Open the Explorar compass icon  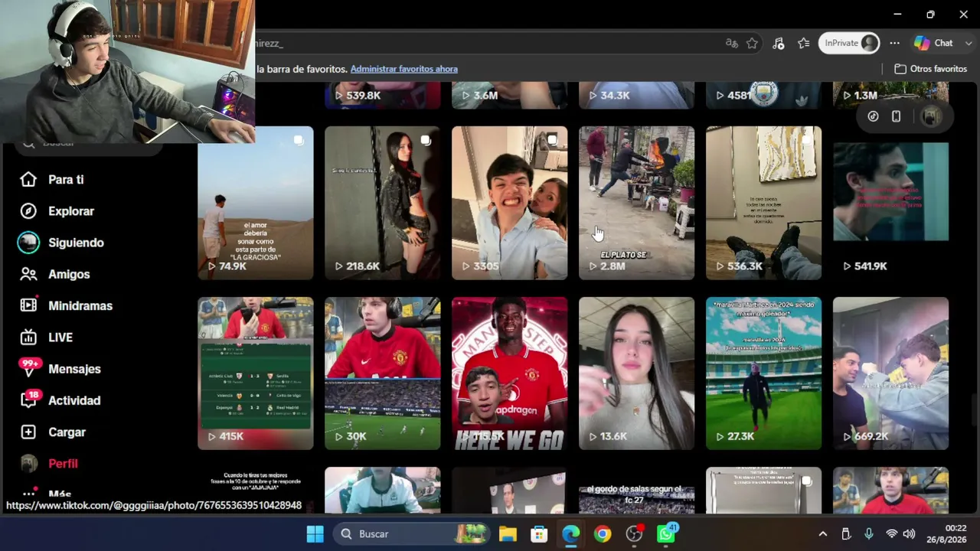pyautogui.click(x=28, y=211)
